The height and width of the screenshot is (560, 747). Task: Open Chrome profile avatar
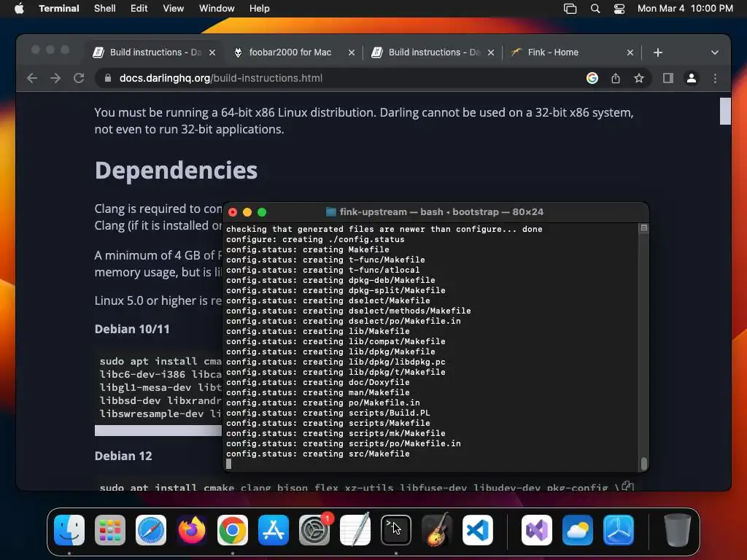tap(692, 78)
